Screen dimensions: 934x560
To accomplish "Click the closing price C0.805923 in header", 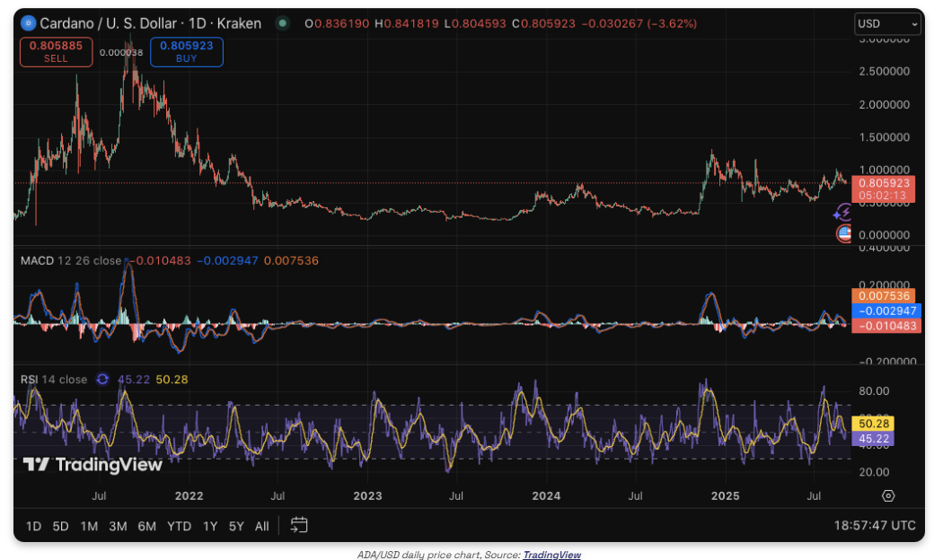I will [x=544, y=24].
